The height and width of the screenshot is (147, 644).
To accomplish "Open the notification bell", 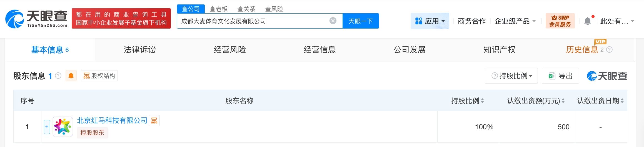I will pos(588,21).
